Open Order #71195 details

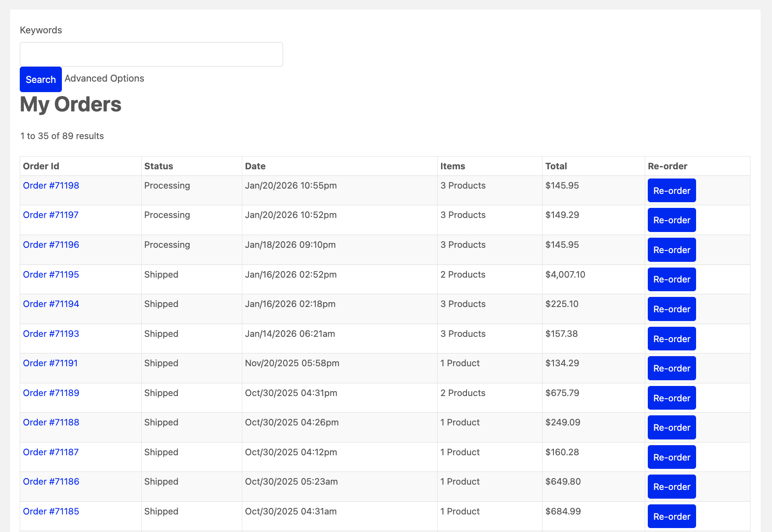click(x=50, y=275)
